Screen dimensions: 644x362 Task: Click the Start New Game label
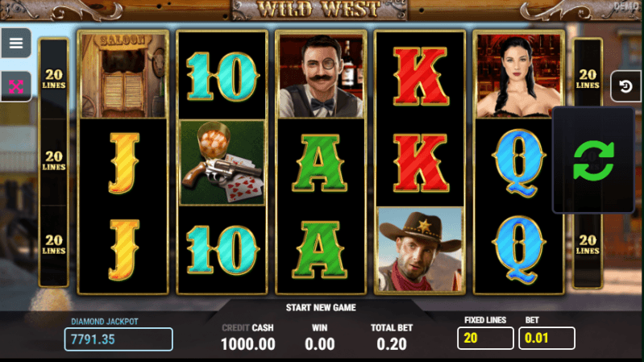point(321,308)
